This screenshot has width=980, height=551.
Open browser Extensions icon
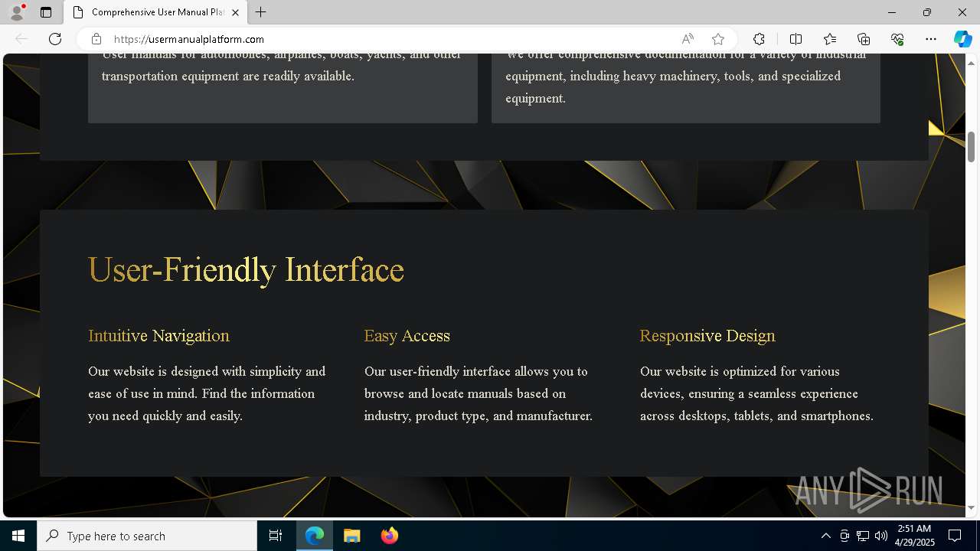[x=759, y=39]
